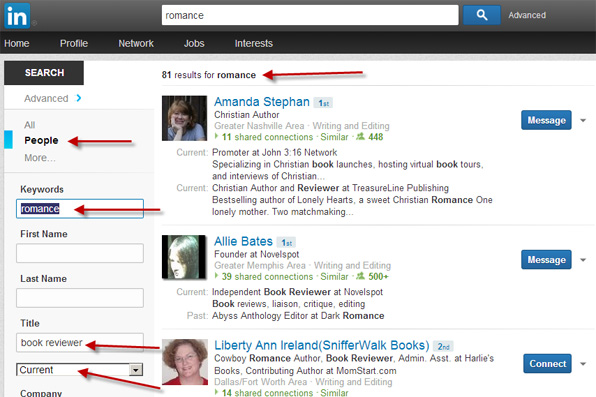The width and height of the screenshot is (596, 397).
Task: Focus the Title field with book reviewer
Action: [x=80, y=343]
